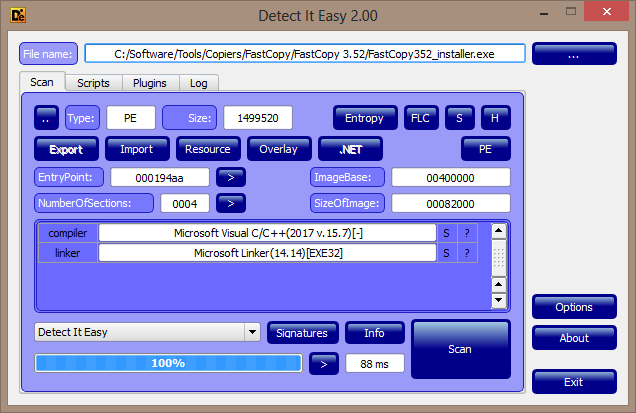Open the Log tab
Image resolution: width=636 pixels, height=413 pixels.
click(x=199, y=83)
